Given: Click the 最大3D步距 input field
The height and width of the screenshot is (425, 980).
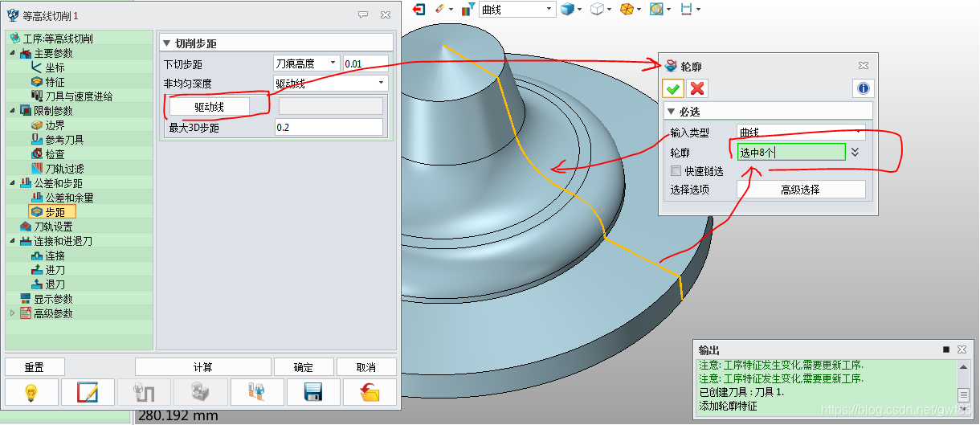Looking at the screenshot, I should click(x=329, y=128).
